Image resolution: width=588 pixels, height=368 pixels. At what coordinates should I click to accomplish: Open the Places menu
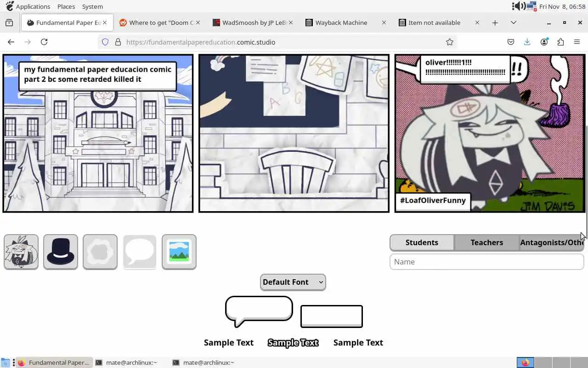tap(66, 6)
